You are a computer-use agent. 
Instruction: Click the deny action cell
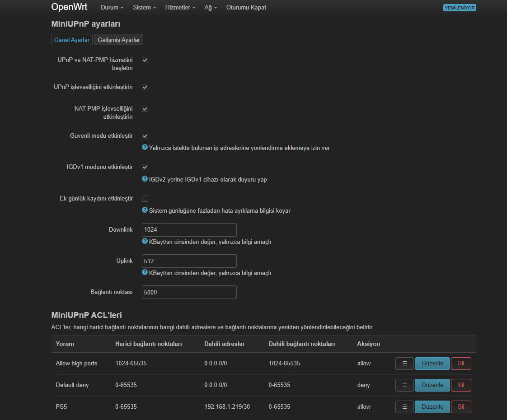tap(363, 385)
